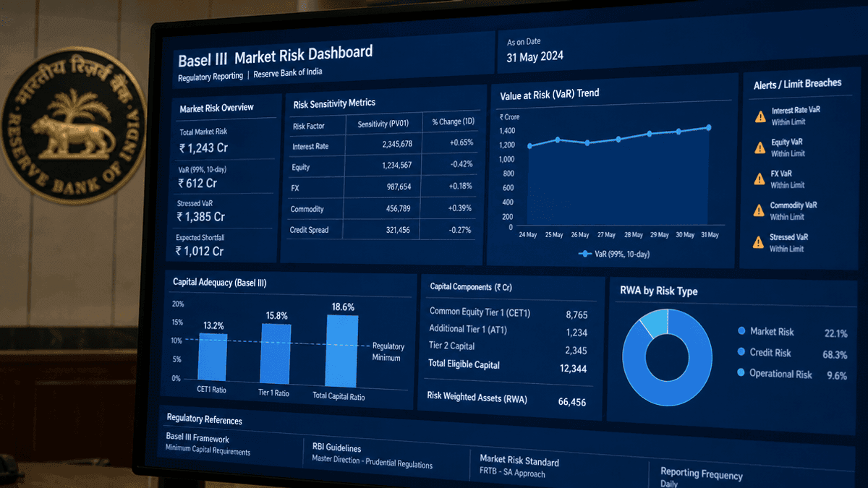The image size is (868, 488).
Task: Click VaR value ₹ 612 Cr
Action: (197, 184)
